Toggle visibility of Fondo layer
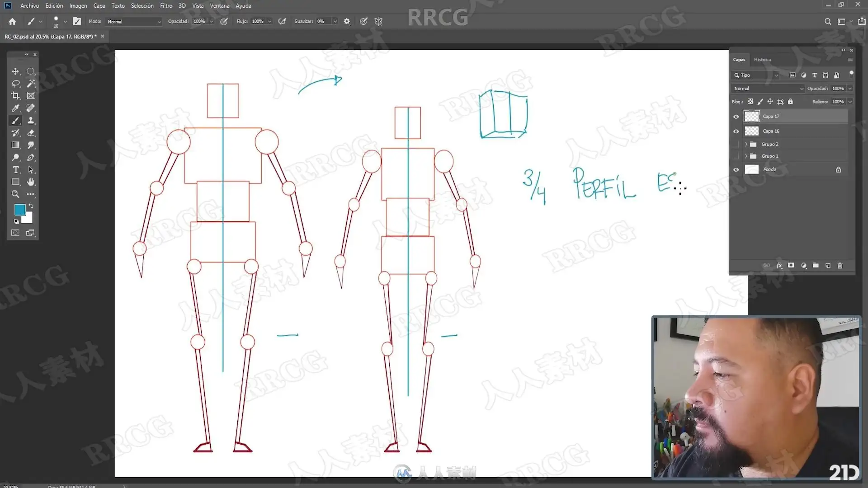The height and width of the screenshot is (488, 868). click(x=736, y=170)
